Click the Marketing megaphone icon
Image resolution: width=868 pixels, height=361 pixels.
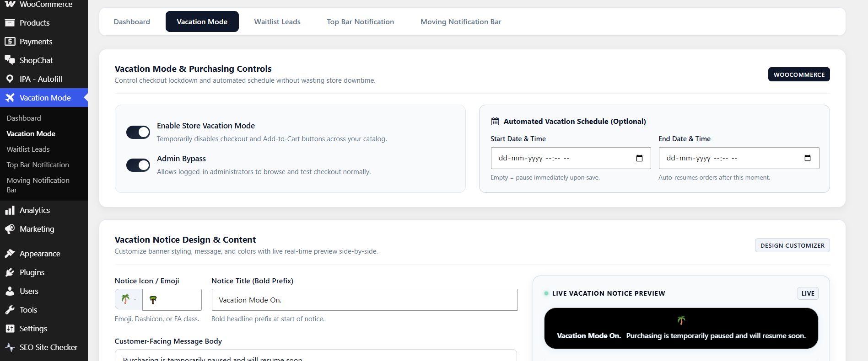tap(10, 229)
